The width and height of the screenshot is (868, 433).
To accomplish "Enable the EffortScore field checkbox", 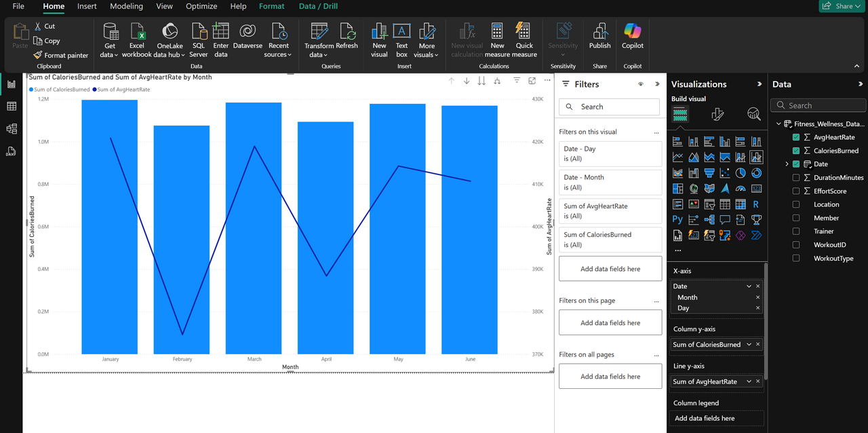I will coord(796,191).
